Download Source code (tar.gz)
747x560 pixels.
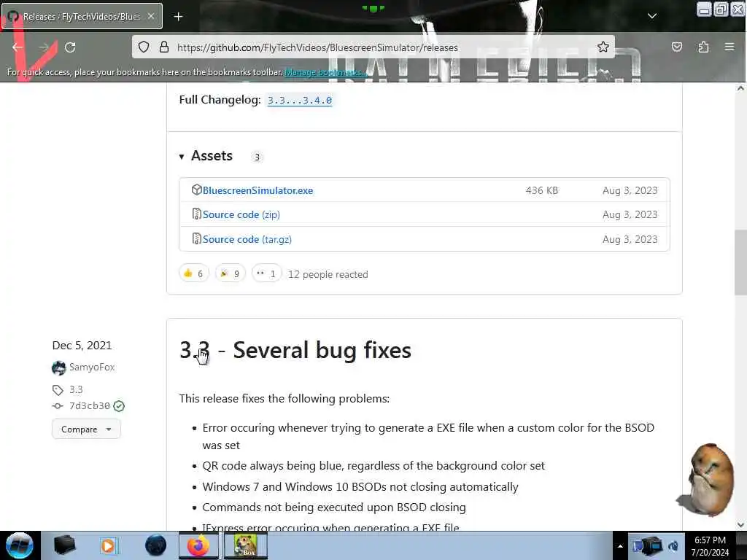click(247, 239)
